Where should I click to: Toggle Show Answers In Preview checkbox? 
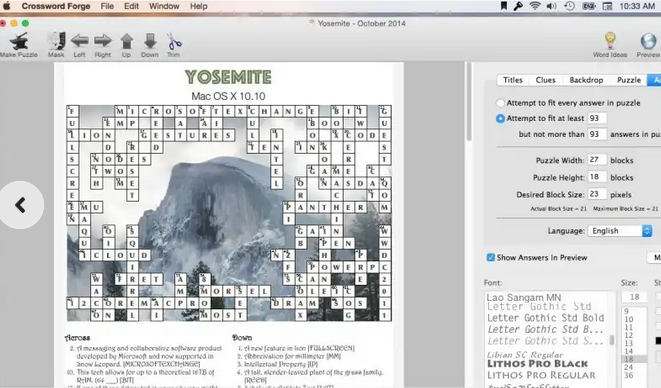(490, 257)
